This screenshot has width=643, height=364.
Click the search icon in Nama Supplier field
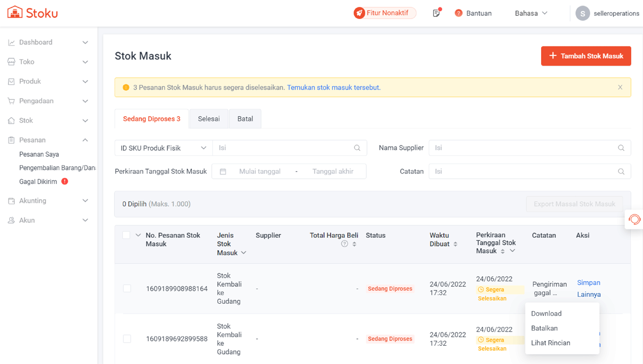(621, 148)
